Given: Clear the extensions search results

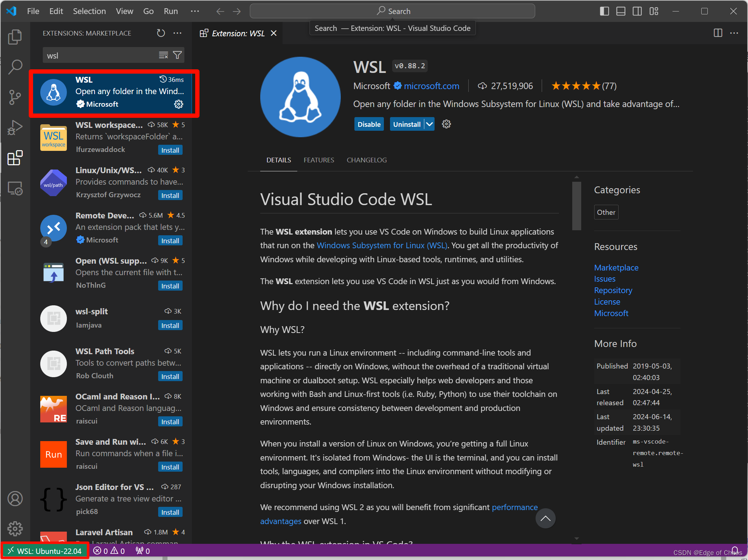Looking at the screenshot, I should click(x=164, y=55).
